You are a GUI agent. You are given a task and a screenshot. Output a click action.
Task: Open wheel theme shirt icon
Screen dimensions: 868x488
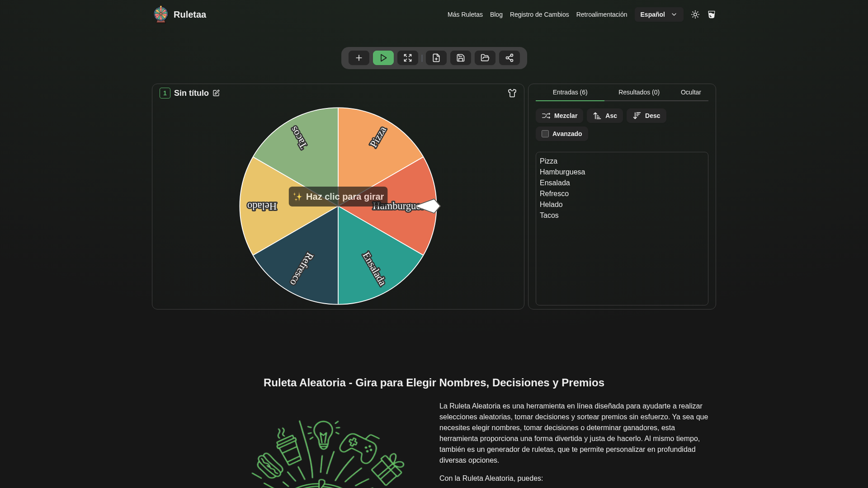click(x=512, y=93)
